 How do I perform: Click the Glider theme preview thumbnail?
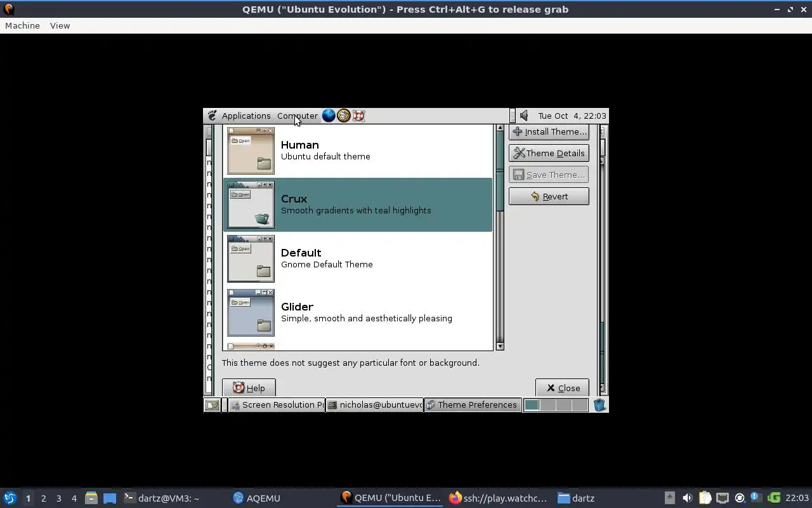[251, 312]
